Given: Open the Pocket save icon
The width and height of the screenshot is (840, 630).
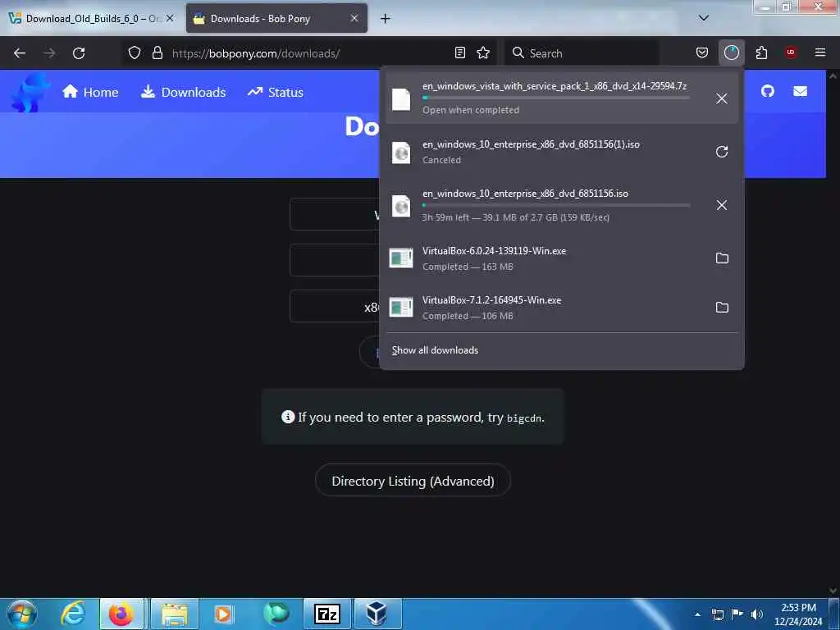Looking at the screenshot, I should [702, 52].
